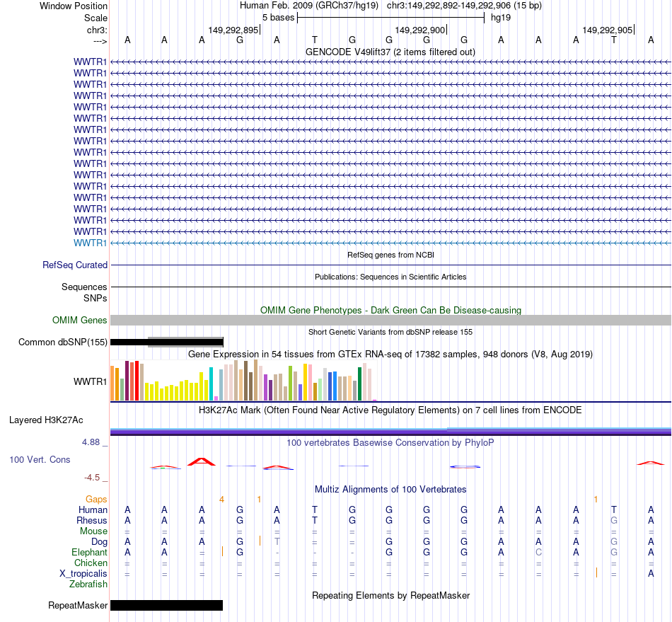Click coordinate marker 149,292,905
The image size is (672, 622).
click(x=608, y=30)
